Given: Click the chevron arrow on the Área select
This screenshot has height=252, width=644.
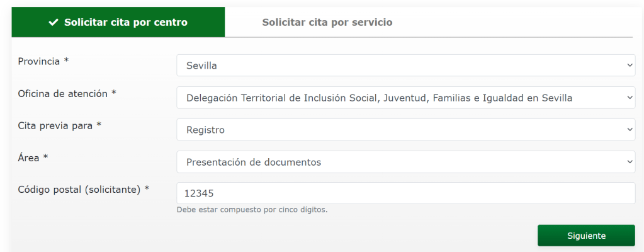Looking at the screenshot, I should coord(630,162).
